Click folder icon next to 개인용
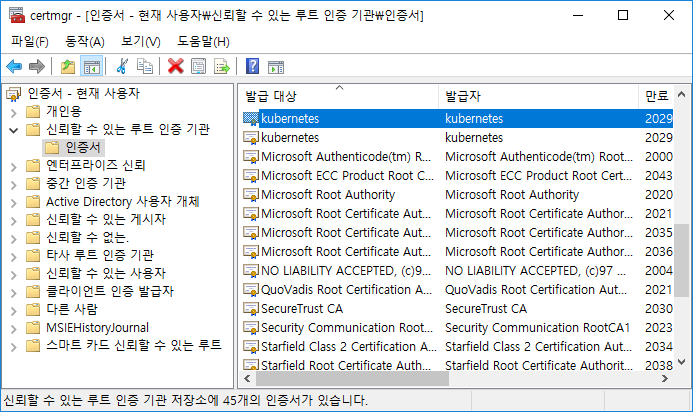 pos(33,111)
